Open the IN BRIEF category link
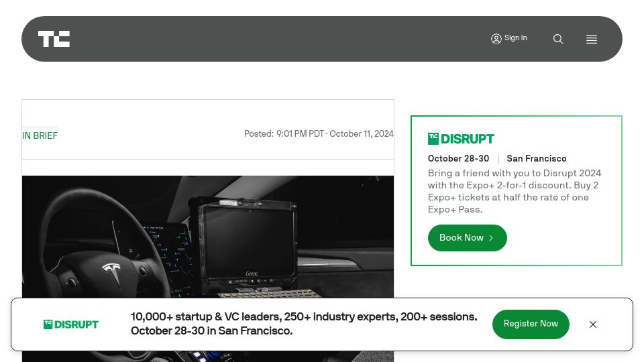644x362 pixels. pos(40,135)
